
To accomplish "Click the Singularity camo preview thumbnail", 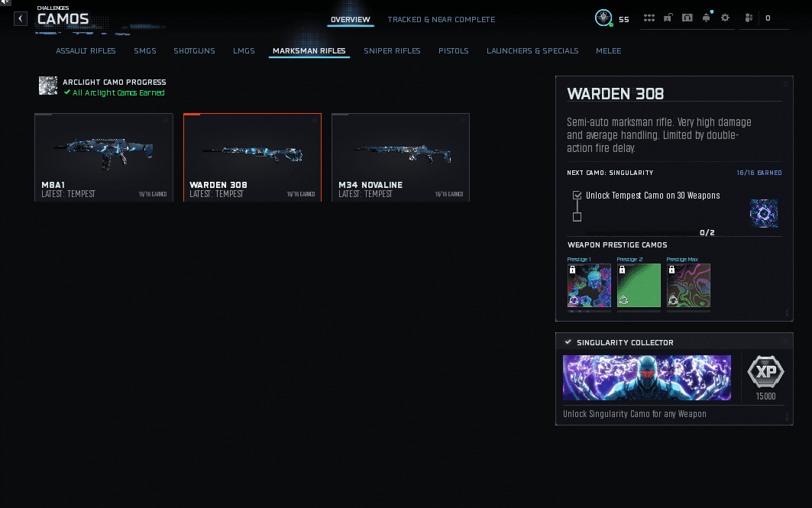I will pyautogui.click(x=764, y=214).
